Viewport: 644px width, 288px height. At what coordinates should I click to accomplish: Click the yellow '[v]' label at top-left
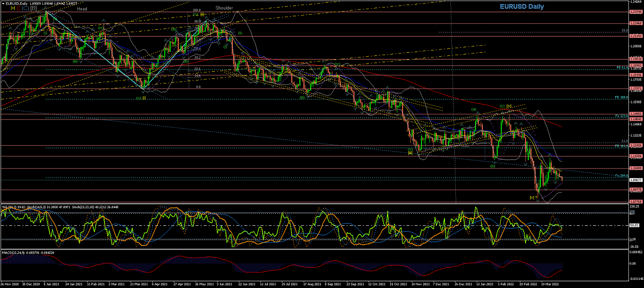(x=13, y=8)
